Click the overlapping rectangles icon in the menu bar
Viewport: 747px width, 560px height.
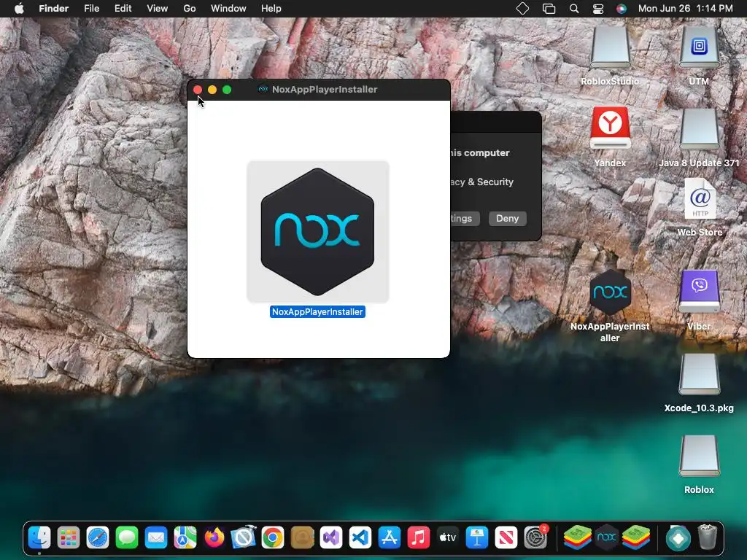click(549, 9)
